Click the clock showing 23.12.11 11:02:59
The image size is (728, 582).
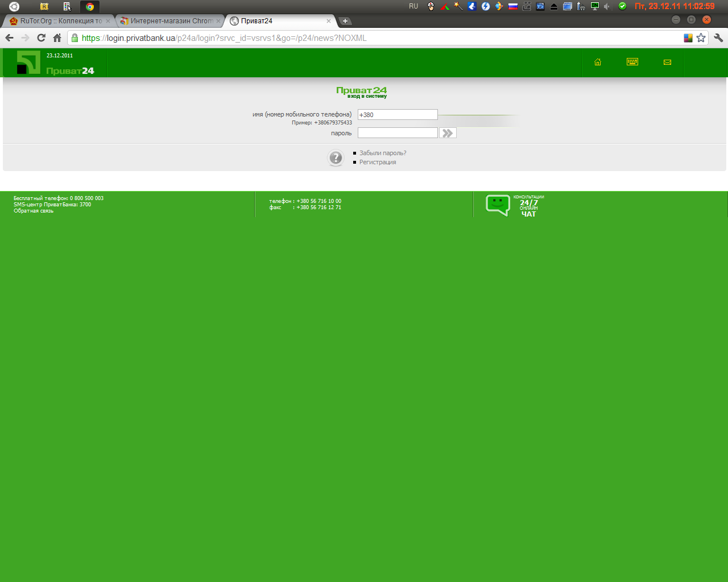pos(675,6)
